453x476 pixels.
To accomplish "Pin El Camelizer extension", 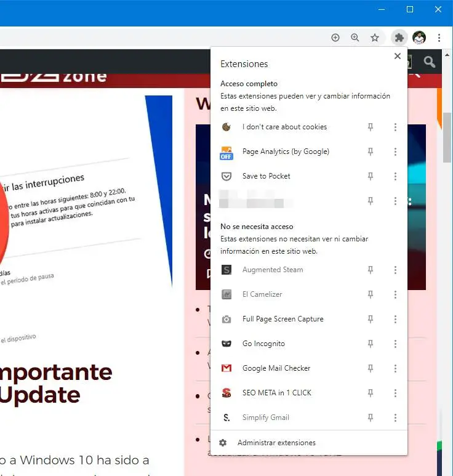I will 370,294.
